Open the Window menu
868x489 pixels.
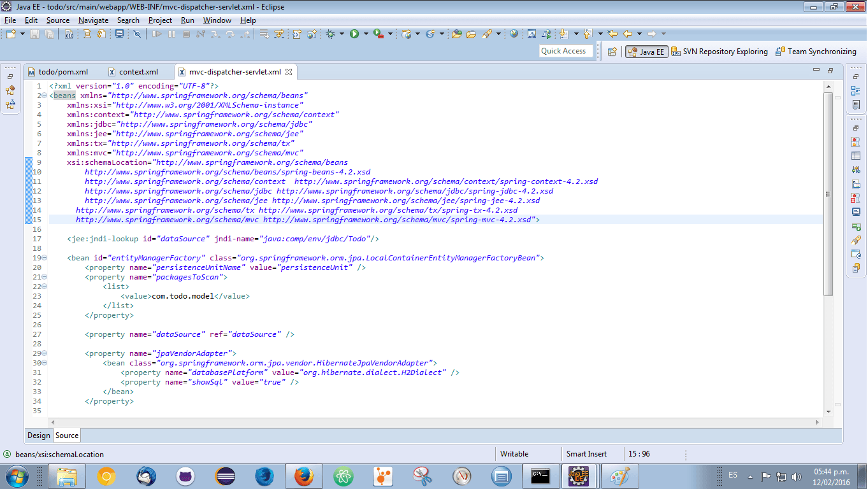(x=217, y=20)
